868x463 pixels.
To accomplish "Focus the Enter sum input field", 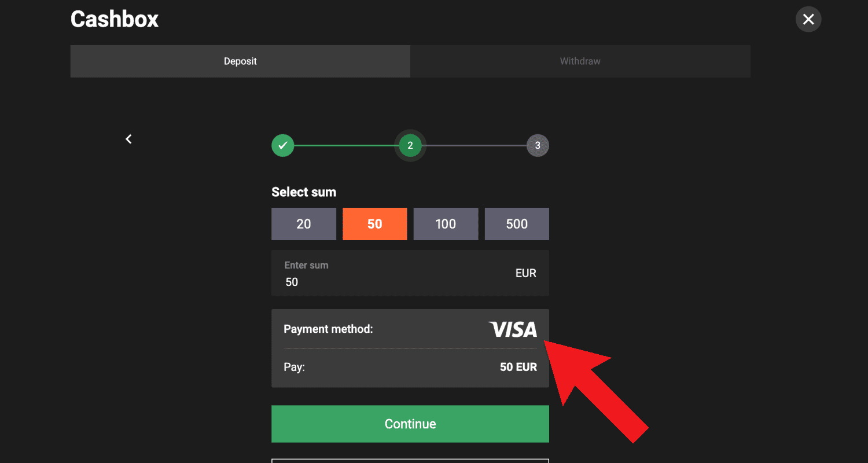I will coord(410,273).
